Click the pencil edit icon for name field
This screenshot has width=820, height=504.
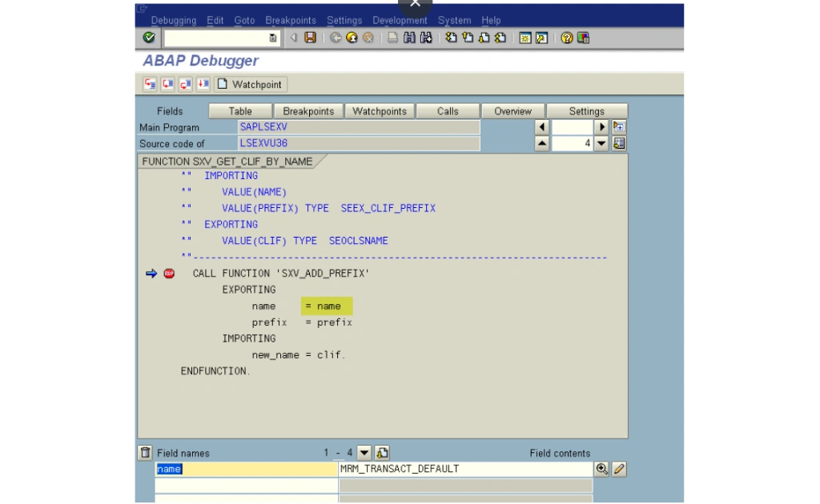[619, 469]
